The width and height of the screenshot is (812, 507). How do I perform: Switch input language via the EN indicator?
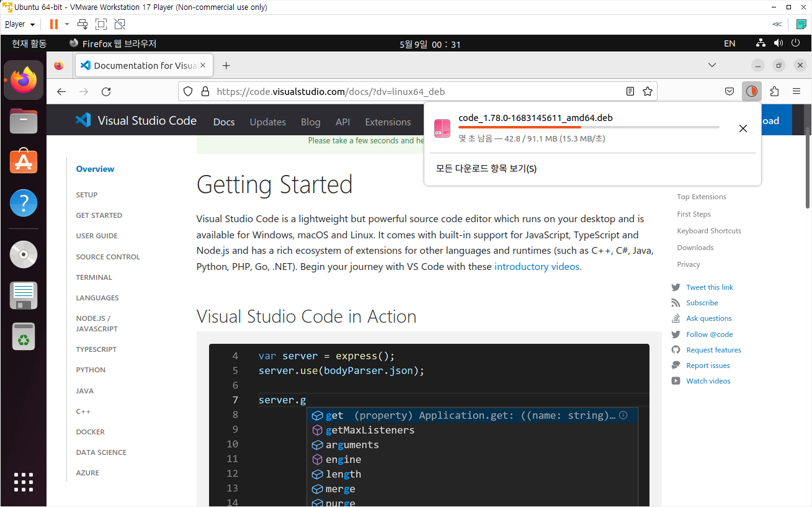pos(729,43)
